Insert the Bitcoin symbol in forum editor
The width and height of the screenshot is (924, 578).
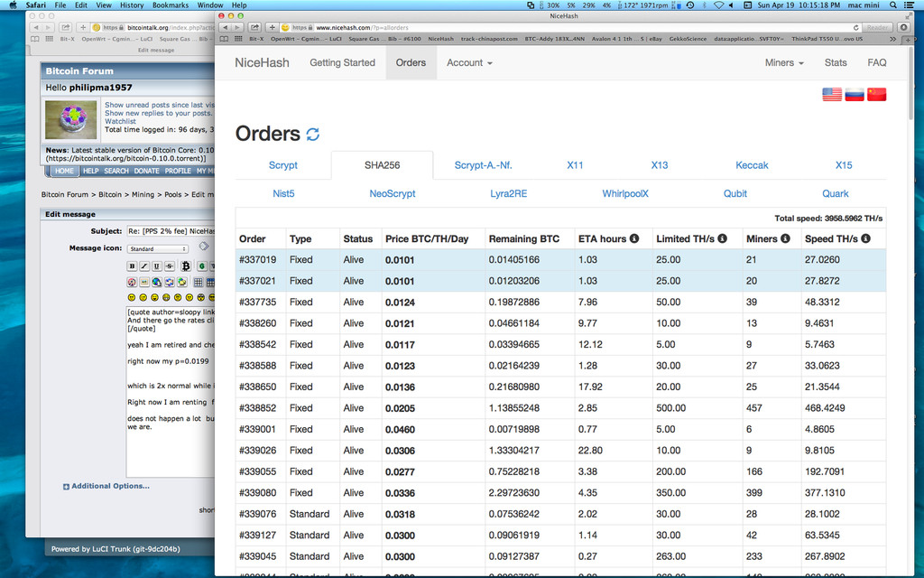pyautogui.click(x=186, y=266)
